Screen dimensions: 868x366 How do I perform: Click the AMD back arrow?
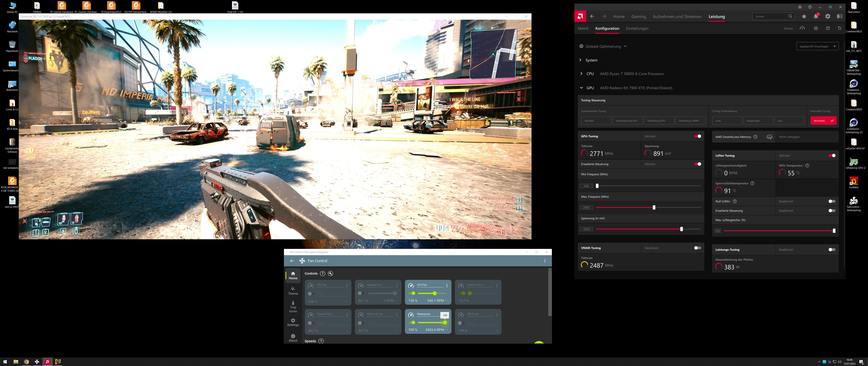[592, 16]
